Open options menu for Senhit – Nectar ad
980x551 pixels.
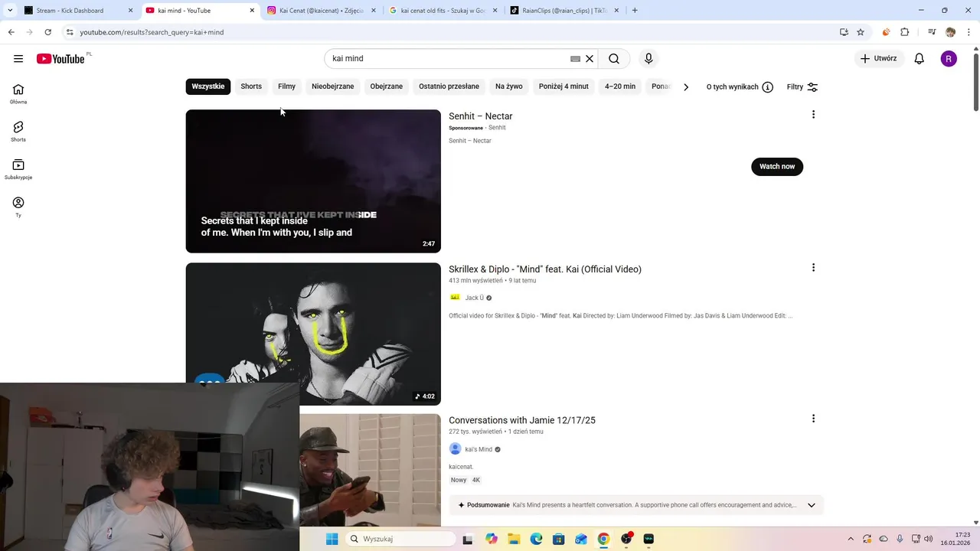813,115
